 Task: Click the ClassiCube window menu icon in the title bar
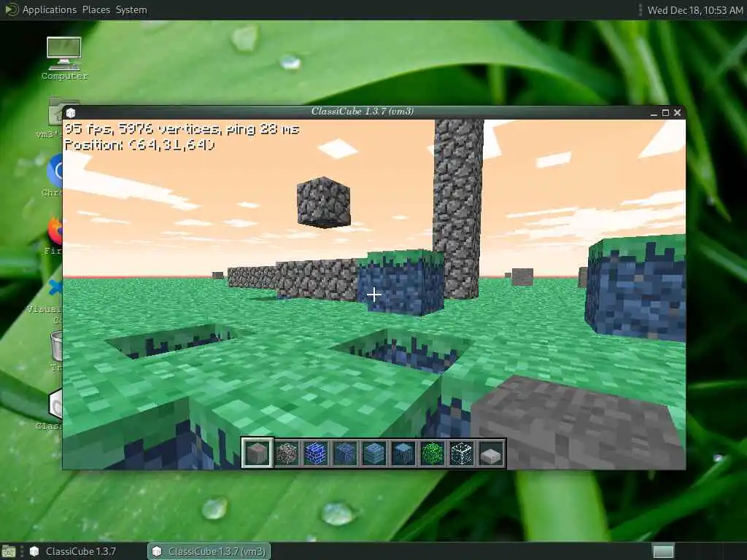click(71, 112)
